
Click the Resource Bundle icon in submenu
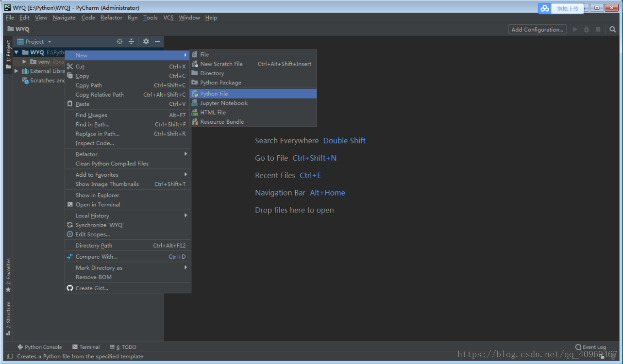pyautogui.click(x=195, y=122)
